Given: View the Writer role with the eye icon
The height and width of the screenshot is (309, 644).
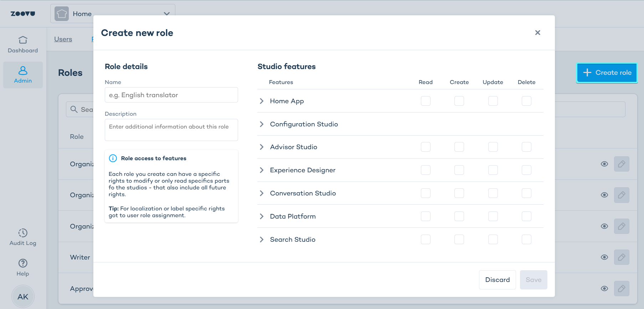Looking at the screenshot, I should tap(604, 257).
